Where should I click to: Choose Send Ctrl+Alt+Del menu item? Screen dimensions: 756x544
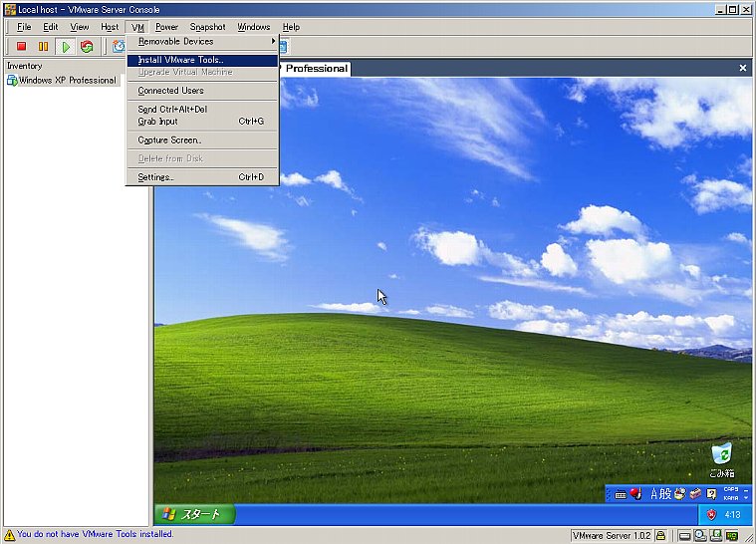202,109
